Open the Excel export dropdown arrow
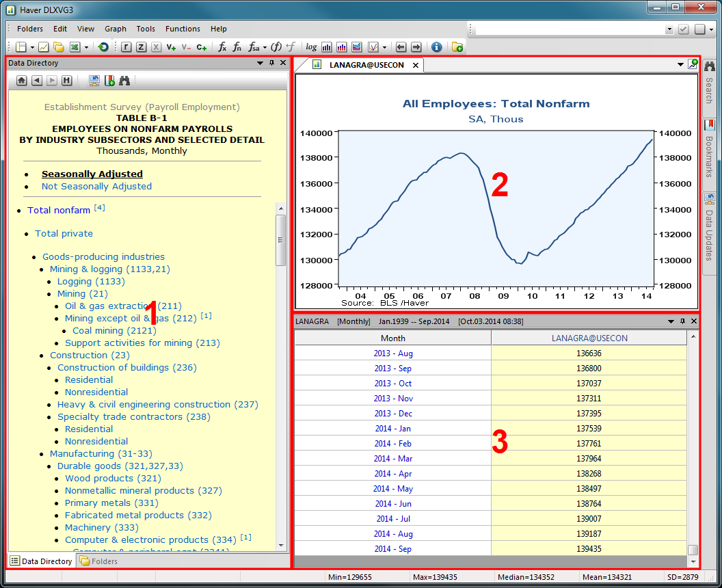This screenshot has height=588, width=722. click(x=86, y=47)
